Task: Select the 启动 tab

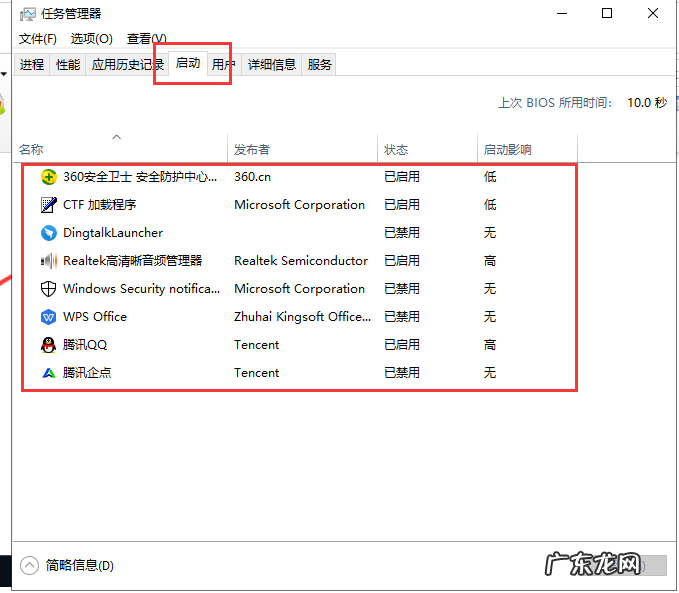Action: [188, 64]
